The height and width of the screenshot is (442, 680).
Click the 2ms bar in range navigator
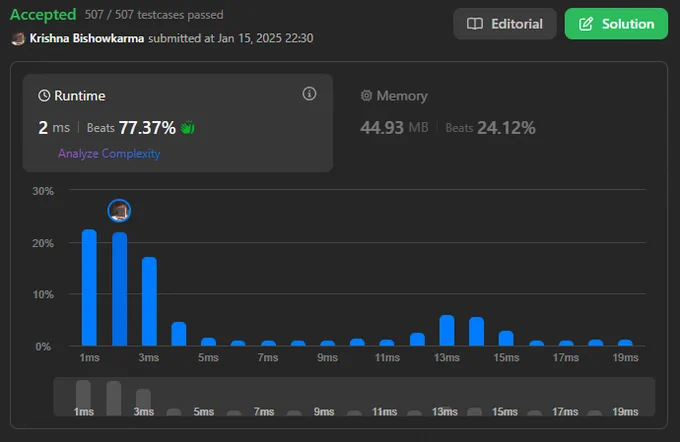coord(114,398)
